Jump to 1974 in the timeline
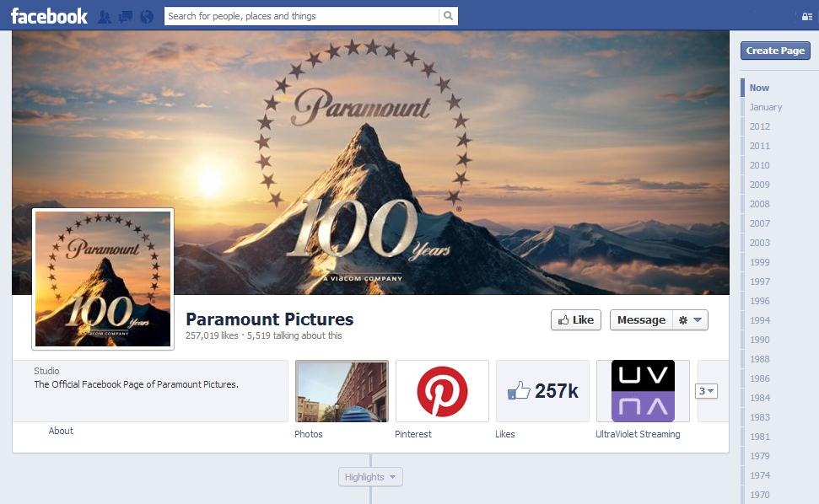This screenshot has width=819, height=504. point(760,475)
